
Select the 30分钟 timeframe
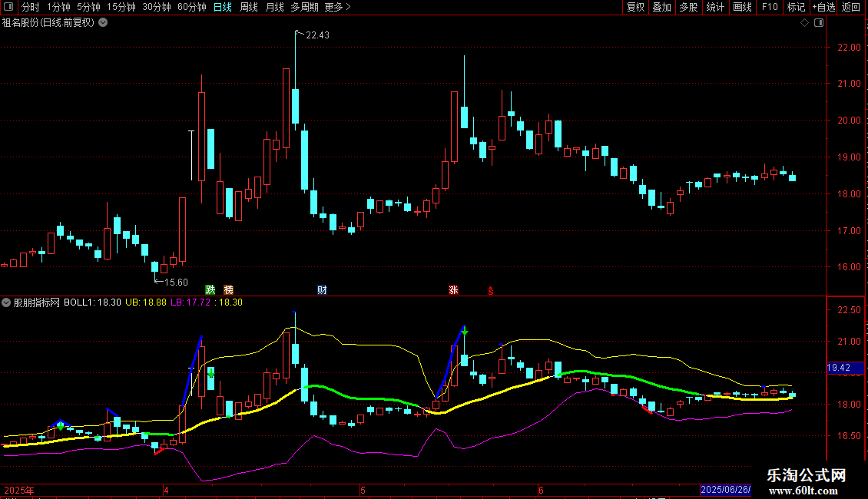(157, 7)
